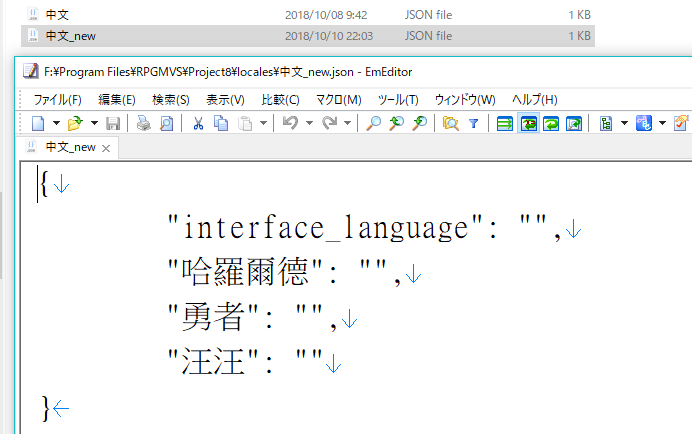The height and width of the screenshot is (434, 692).
Task: Open a file with the folder icon
Action: pyautogui.click(x=75, y=124)
